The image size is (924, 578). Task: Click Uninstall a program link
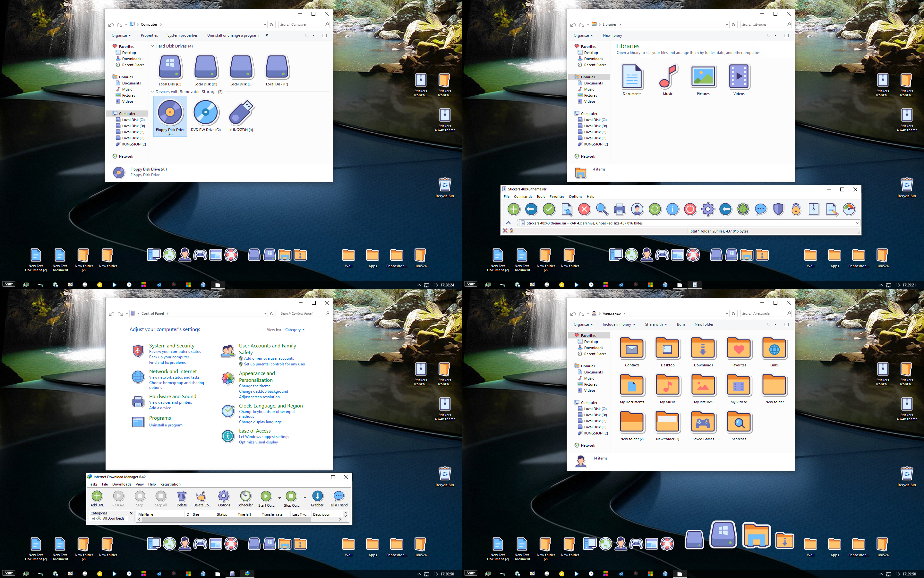[x=166, y=425]
